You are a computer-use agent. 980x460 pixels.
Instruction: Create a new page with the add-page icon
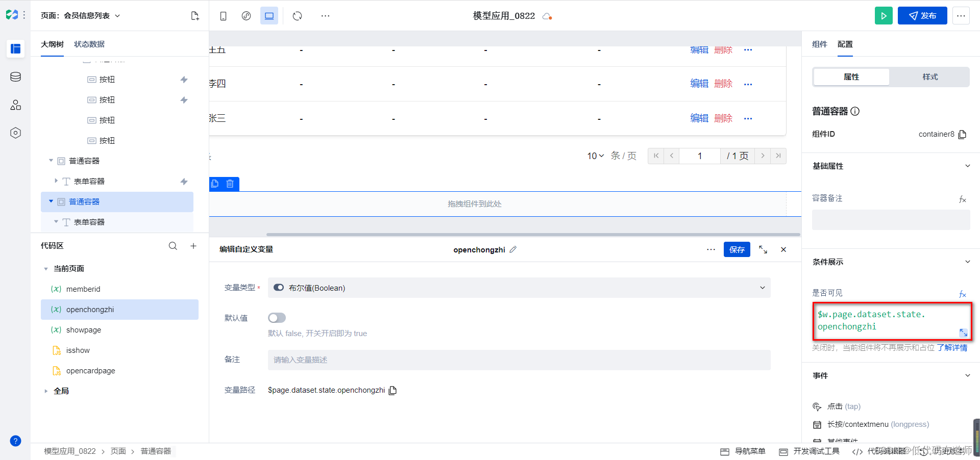coord(194,16)
